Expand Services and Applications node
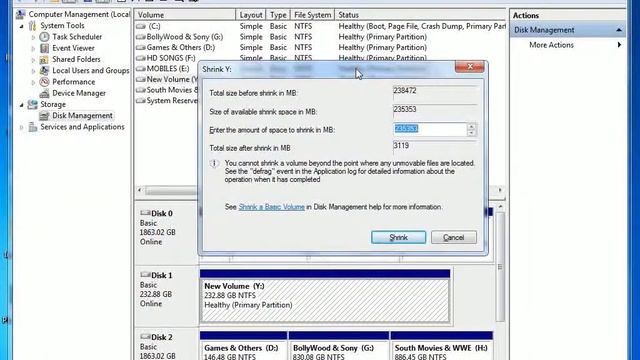 click(x=22, y=127)
